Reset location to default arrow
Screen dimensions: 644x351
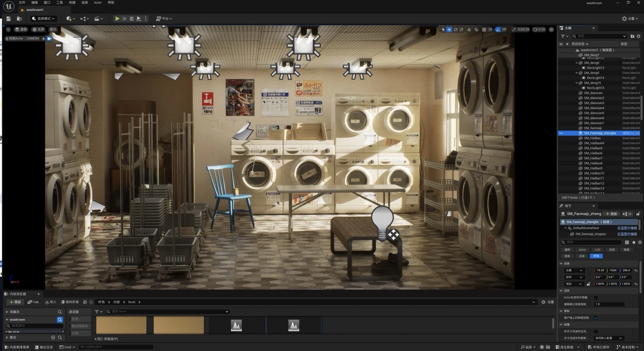[636, 270]
